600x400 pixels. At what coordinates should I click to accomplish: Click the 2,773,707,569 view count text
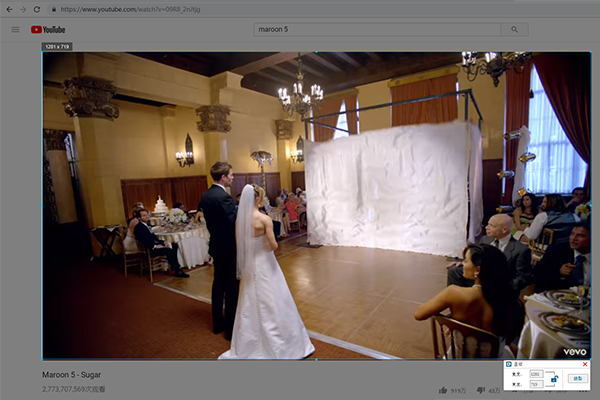point(74,389)
